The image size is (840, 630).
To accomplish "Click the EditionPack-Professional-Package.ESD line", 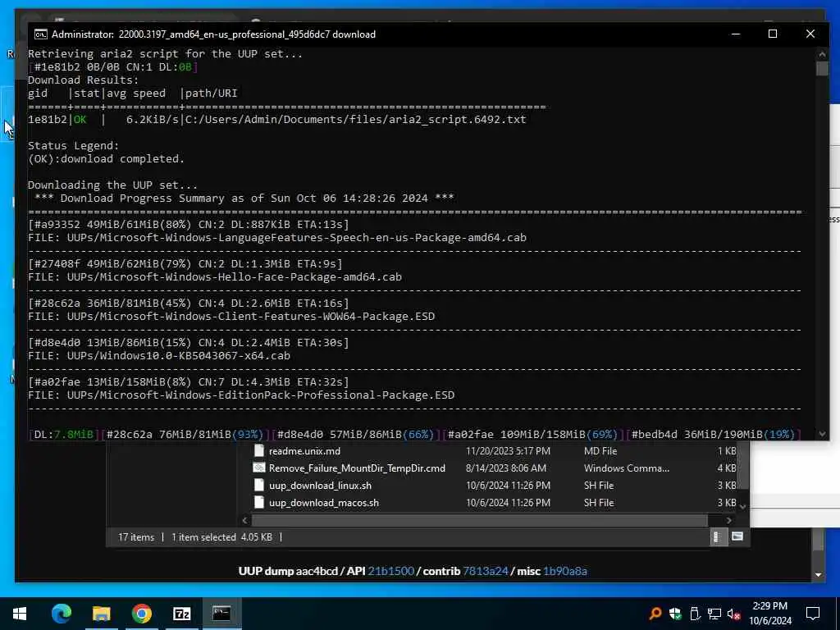I will point(241,395).
